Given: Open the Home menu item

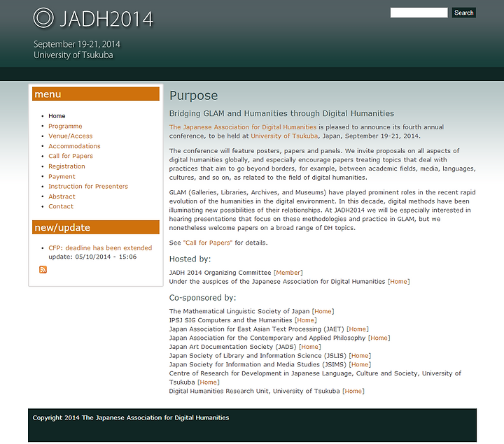Looking at the screenshot, I should coord(57,116).
